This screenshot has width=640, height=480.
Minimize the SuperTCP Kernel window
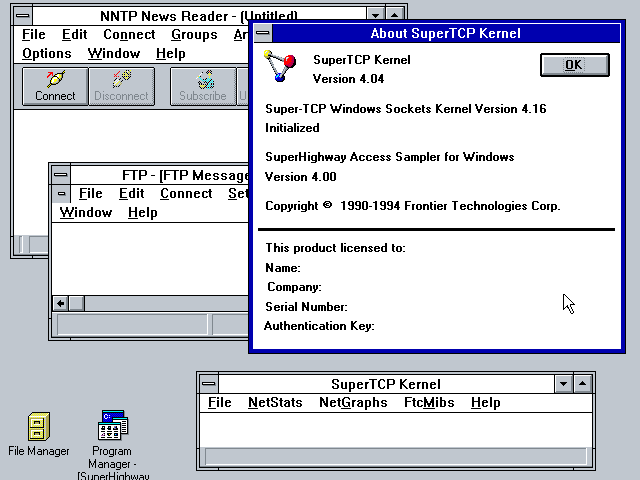click(x=563, y=384)
